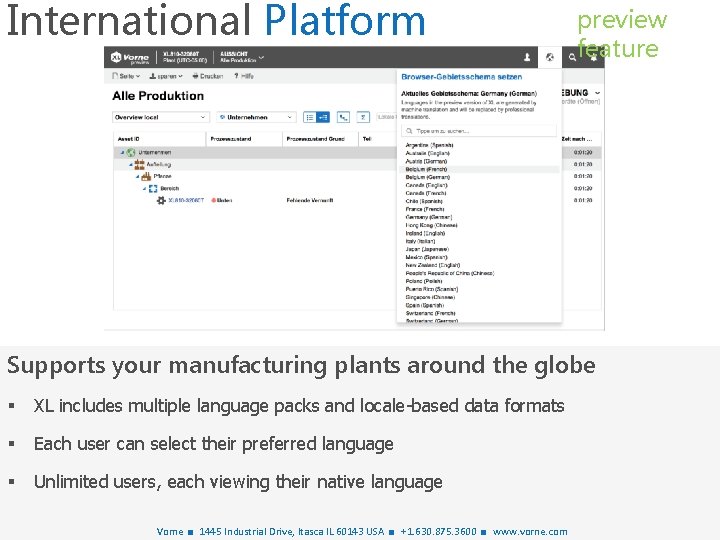Select Australia (English) locale
Screen dimensions: 720x540
(x=428, y=153)
